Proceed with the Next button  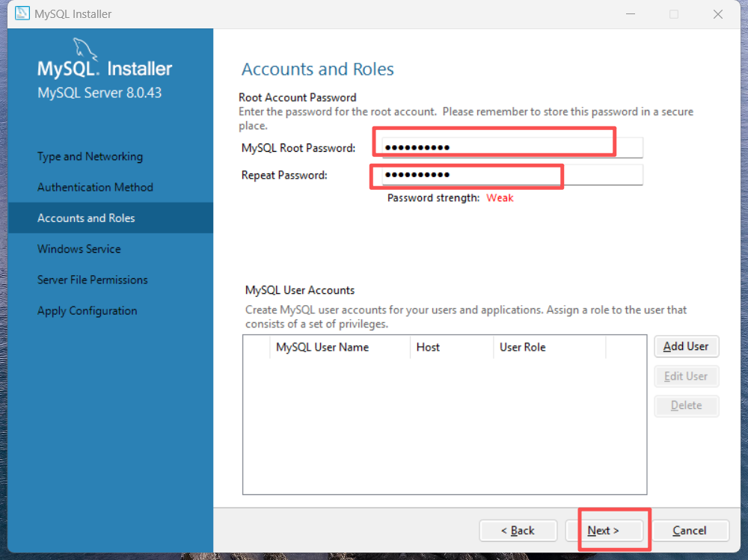coord(604,530)
